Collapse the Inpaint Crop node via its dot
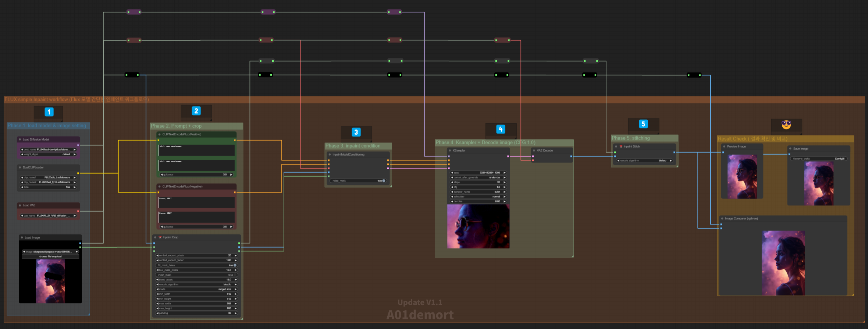Viewport: 868px width, 329px height. 156,237
